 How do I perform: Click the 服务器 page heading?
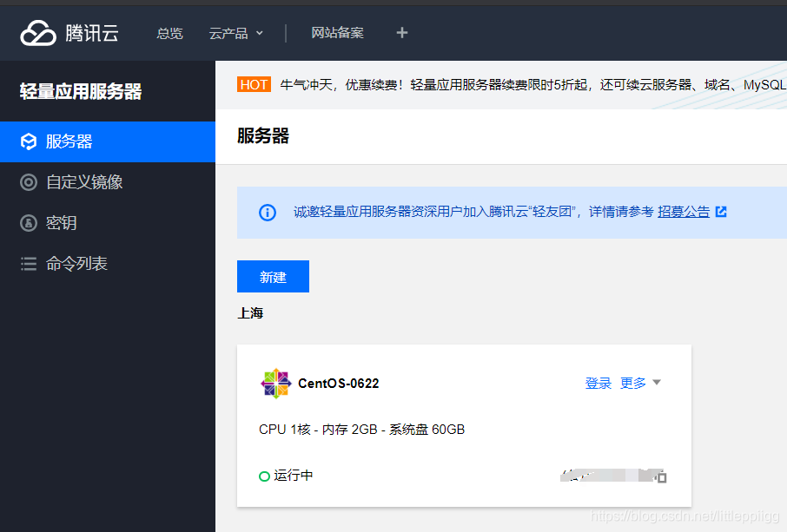coord(263,136)
